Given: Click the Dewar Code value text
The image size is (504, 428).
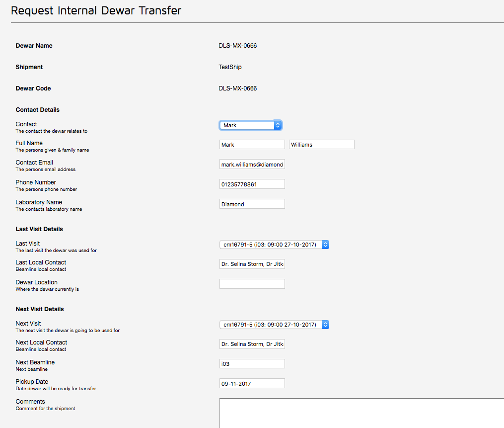Looking at the screenshot, I should [x=237, y=88].
